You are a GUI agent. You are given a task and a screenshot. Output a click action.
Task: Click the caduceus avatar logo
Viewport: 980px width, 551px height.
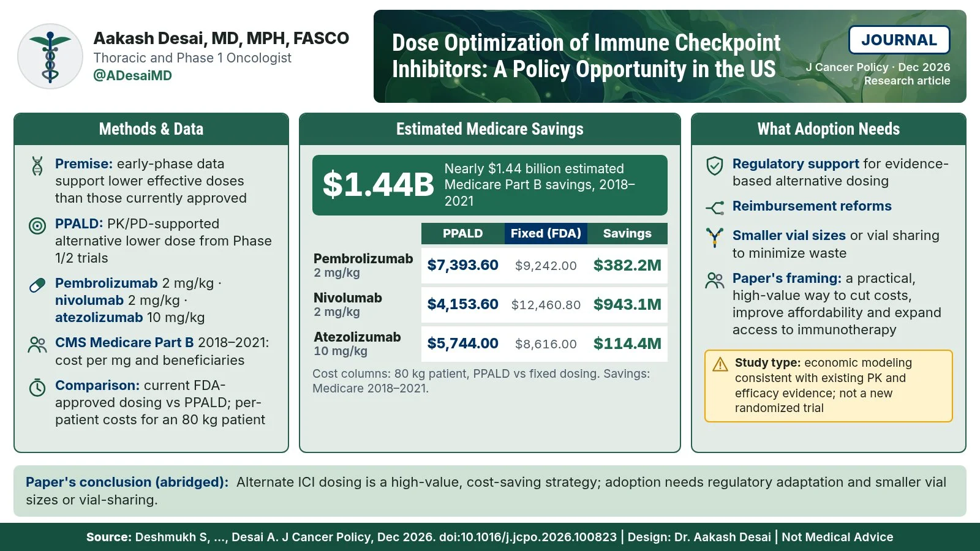click(50, 56)
